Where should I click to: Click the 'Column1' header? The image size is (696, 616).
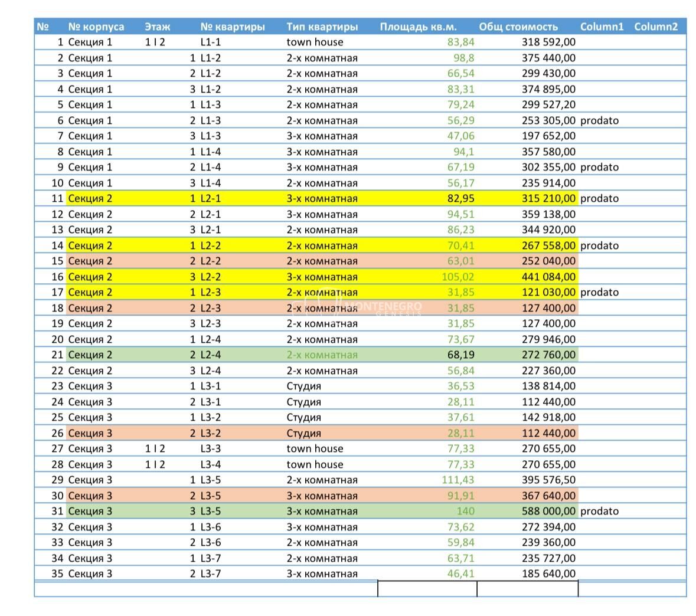[602, 27]
